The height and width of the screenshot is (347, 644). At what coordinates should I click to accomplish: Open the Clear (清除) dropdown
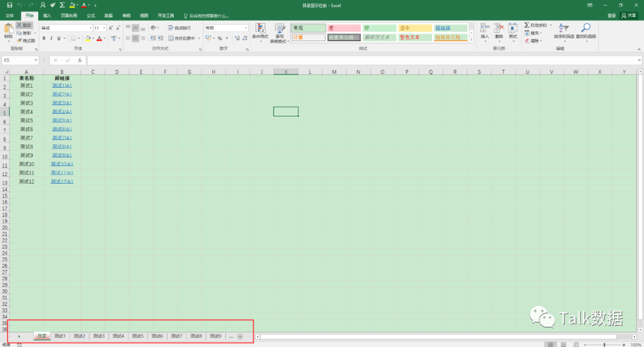click(534, 41)
